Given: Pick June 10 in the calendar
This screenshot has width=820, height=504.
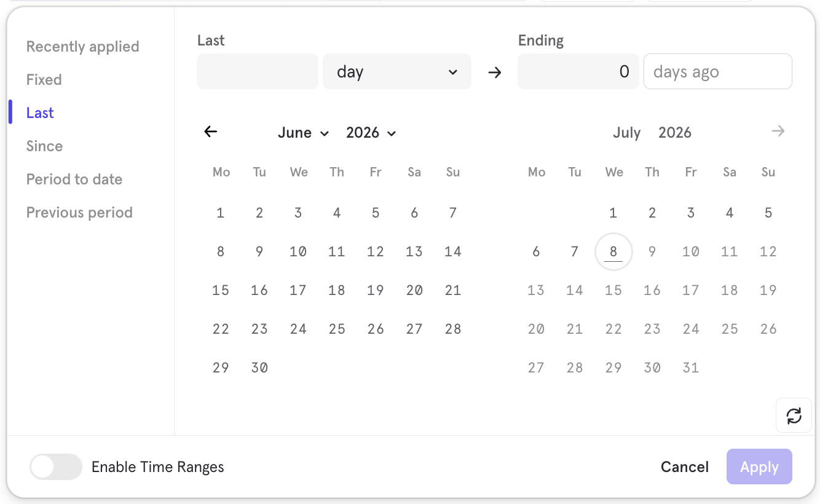Looking at the screenshot, I should coord(298,252).
